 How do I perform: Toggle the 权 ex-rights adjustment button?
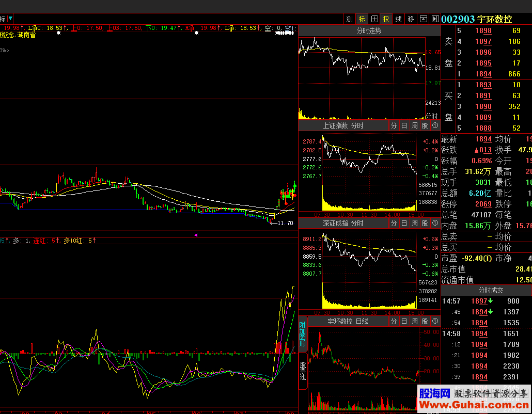tap(386, 19)
